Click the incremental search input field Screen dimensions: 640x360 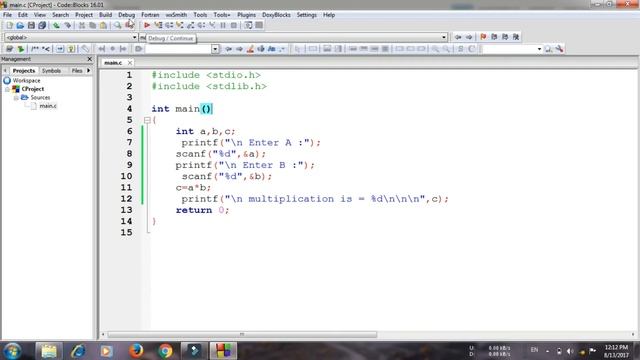(178, 49)
